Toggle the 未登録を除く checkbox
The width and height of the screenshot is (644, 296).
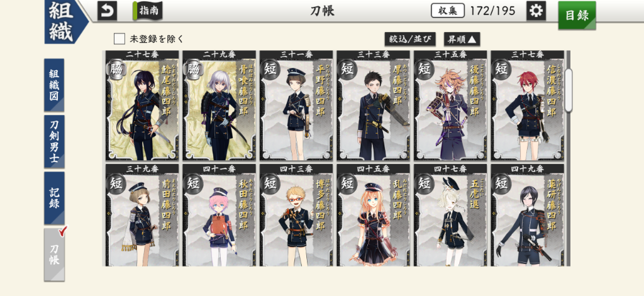[119, 39]
